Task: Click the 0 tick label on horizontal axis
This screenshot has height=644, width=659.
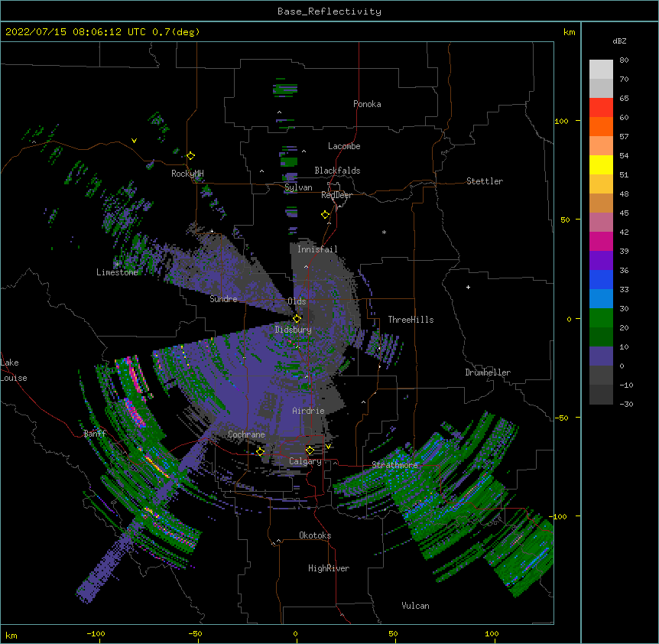Action: pyautogui.click(x=295, y=633)
